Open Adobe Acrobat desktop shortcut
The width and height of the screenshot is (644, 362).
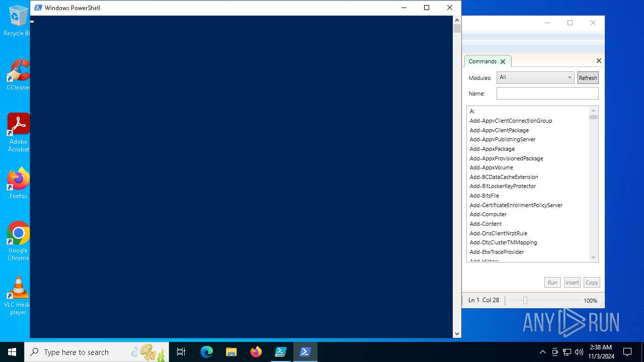pos(19,132)
